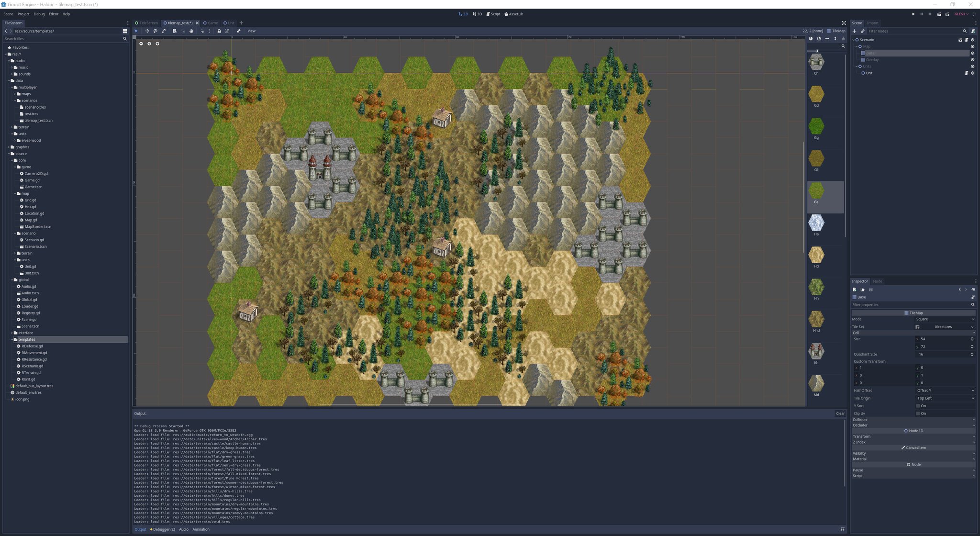Toggle visibility of Unit node
The image size is (980, 536).
click(x=972, y=73)
